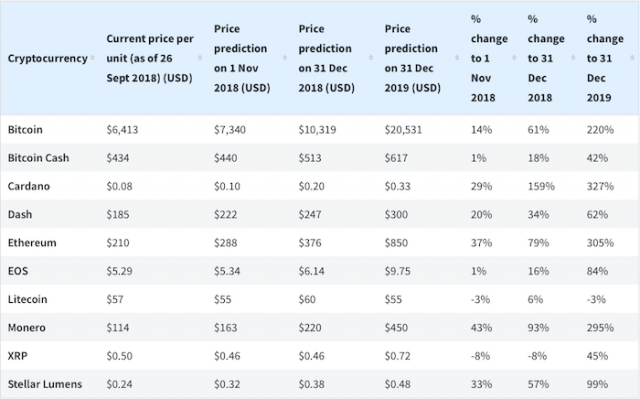
Task: Click Dash's 62% change cell
Action: tap(597, 215)
